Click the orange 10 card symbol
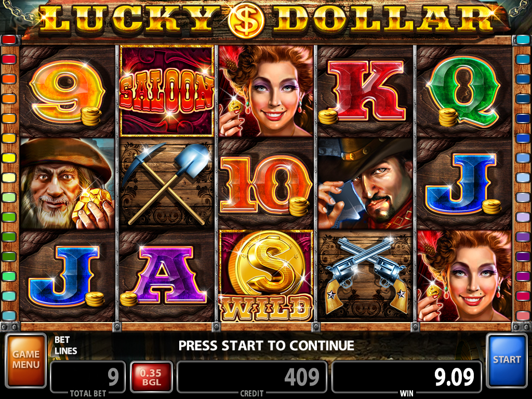Image resolution: width=532 pixels, height=399 pixels. (266, 183)
